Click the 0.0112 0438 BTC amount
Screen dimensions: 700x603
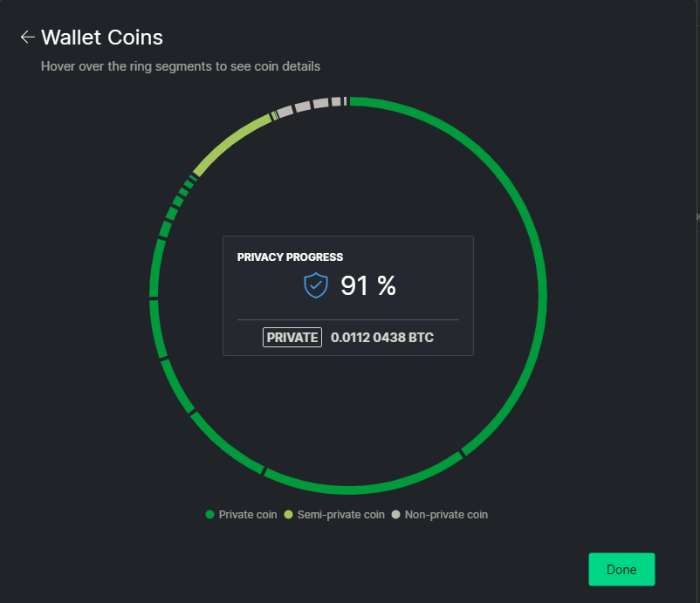382,338
